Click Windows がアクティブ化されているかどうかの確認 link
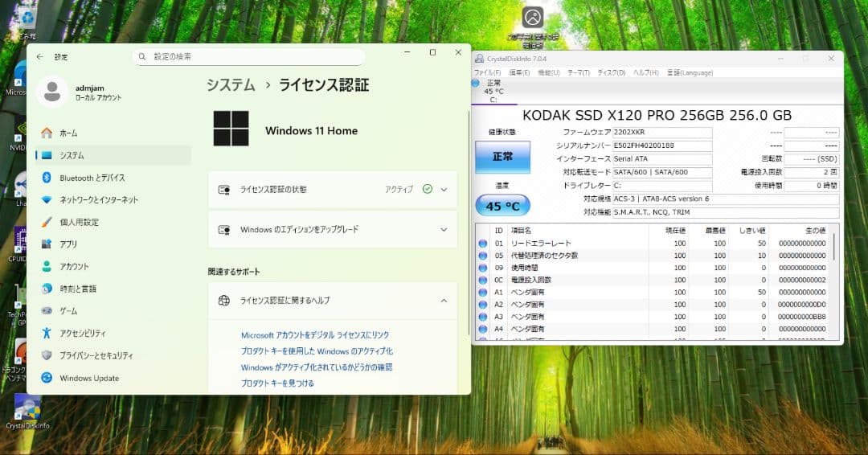This screenshot has width=868, height=455. click(317, 367)
